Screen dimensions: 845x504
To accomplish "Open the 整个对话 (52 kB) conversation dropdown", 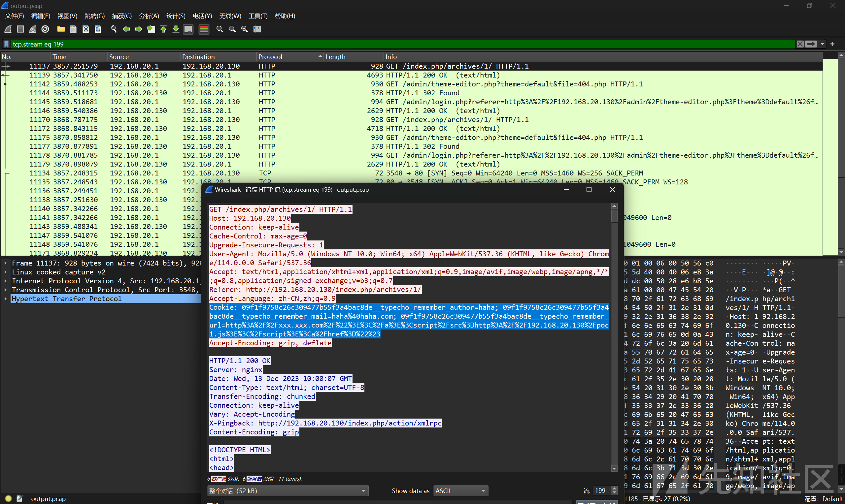I will click(x=288, y=491).
